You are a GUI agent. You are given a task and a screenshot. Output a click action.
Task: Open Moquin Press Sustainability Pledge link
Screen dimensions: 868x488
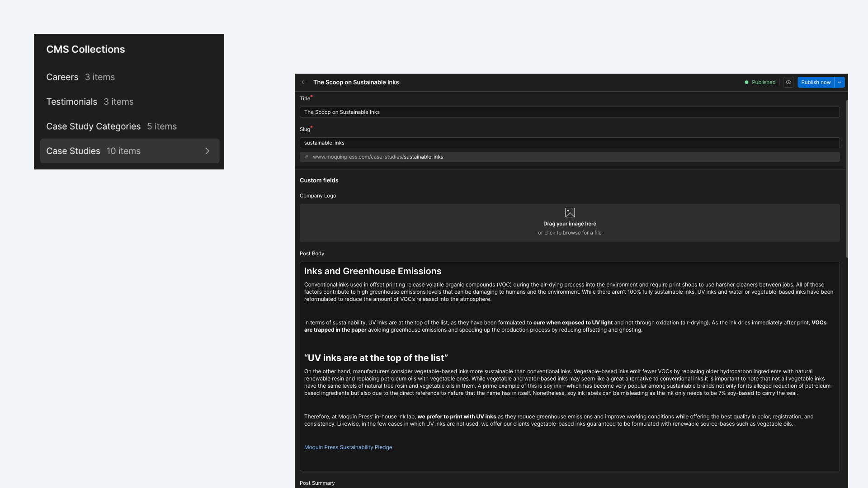[348, 447]
